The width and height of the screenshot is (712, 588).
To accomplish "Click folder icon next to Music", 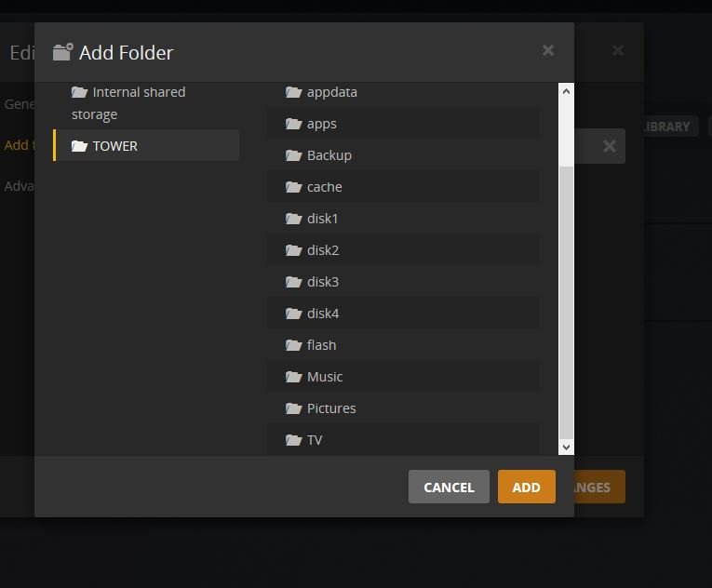I will pos(294,377).
